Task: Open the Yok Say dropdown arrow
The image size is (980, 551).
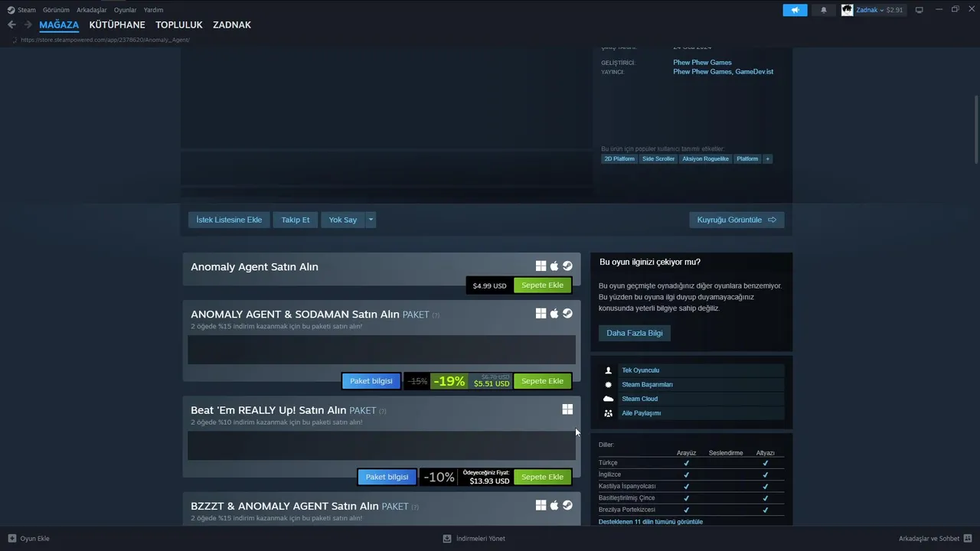Action: (x=371, y=220)
